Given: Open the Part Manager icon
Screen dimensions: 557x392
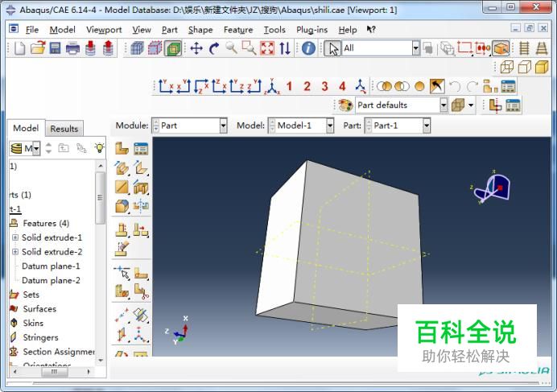Looking at the screenshot, I should (x=141, y=149).
